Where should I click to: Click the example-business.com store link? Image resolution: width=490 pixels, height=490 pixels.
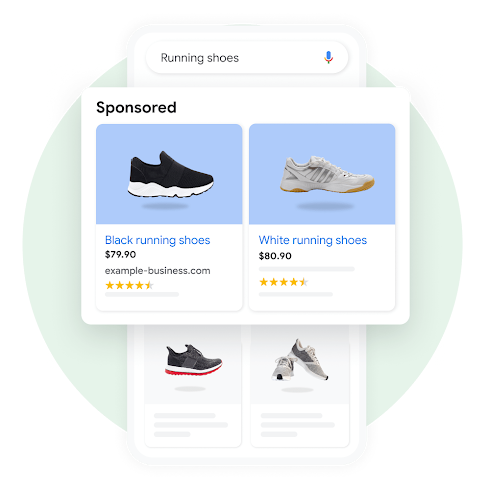click(x=157, y=271)
